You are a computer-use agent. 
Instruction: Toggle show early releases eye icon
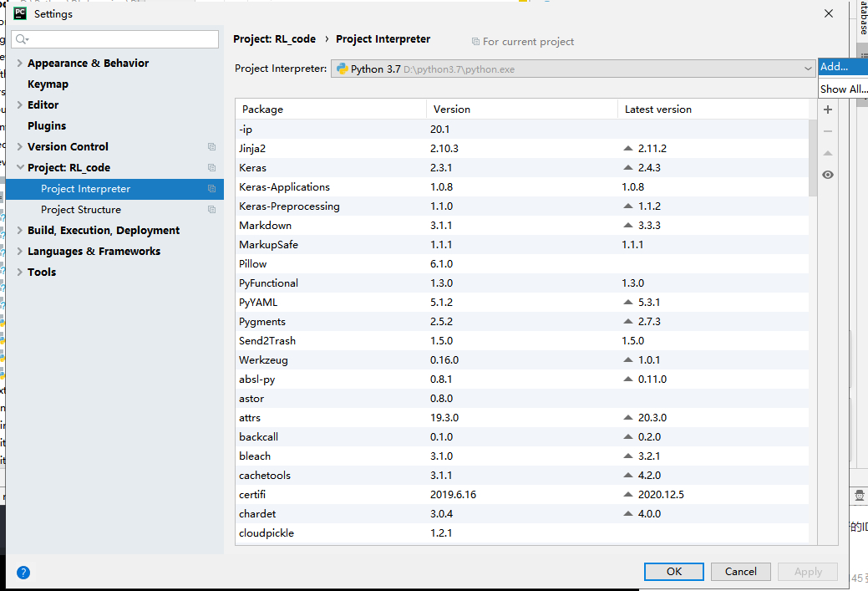tap(828, 175)
